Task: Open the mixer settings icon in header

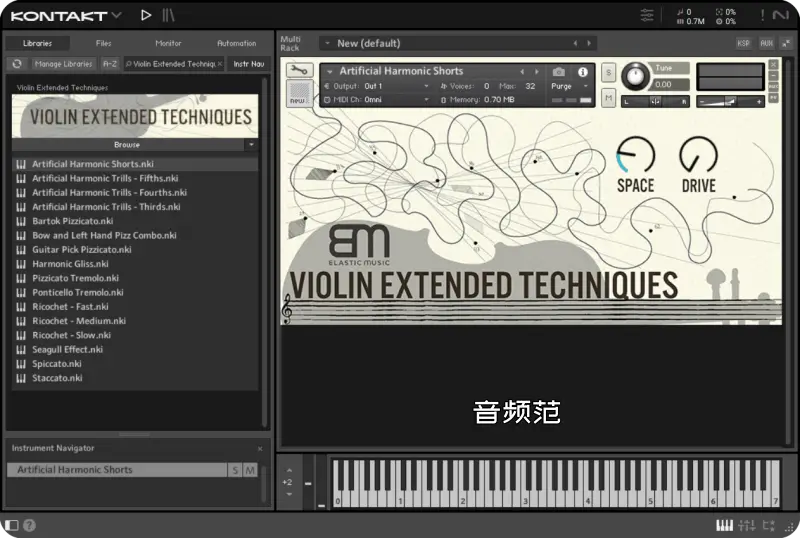Action: (x=648, y=15)
